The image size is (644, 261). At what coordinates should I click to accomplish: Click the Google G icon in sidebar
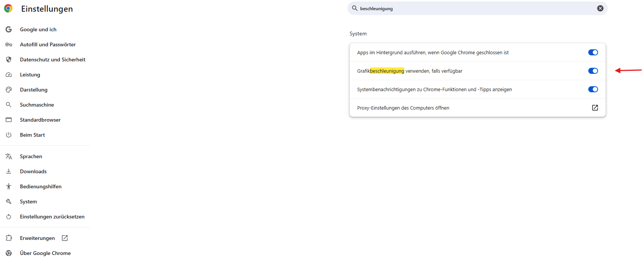pyautogui.click(x=9, y=29)
